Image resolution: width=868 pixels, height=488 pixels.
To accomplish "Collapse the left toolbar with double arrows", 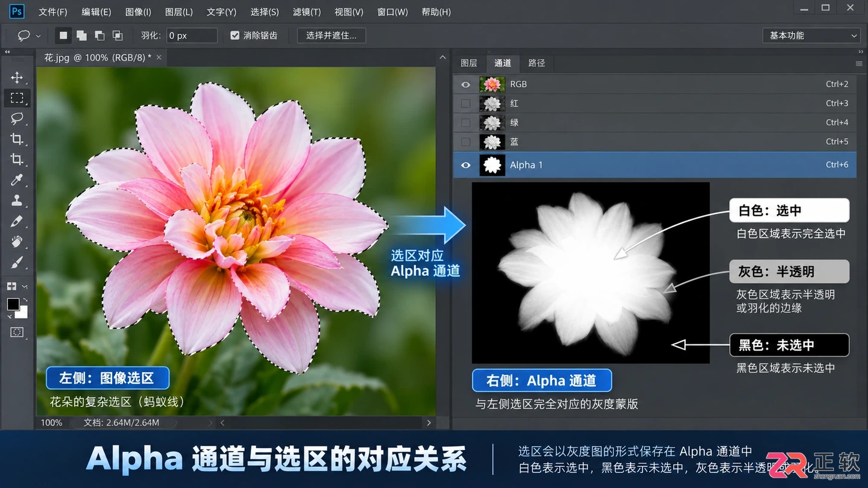I will coord(8,52).
